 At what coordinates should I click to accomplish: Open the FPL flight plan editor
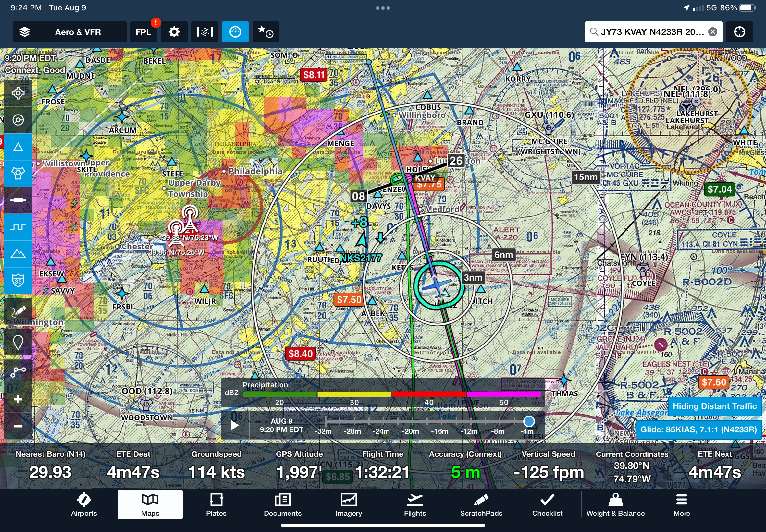(x=143, y=32)
